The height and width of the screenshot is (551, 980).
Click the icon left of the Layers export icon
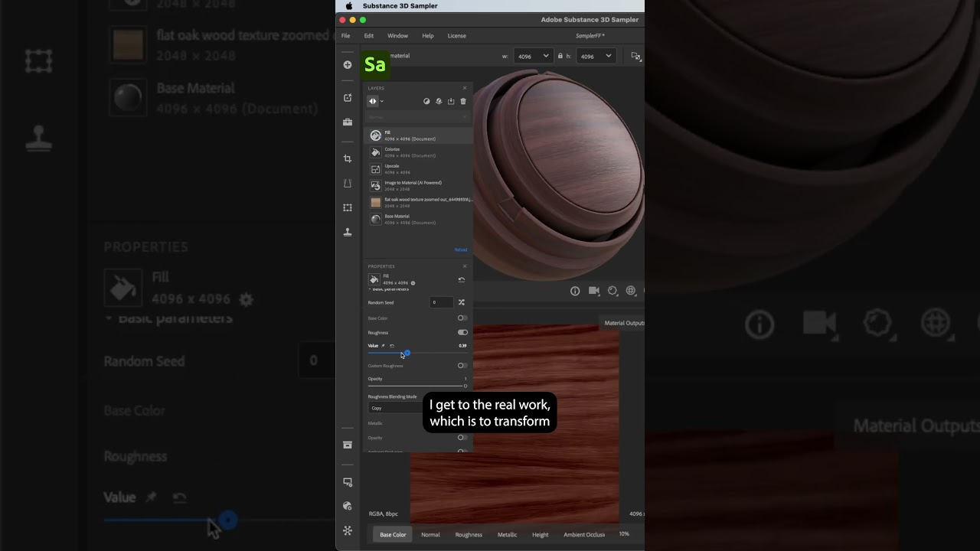coord(439,101)
